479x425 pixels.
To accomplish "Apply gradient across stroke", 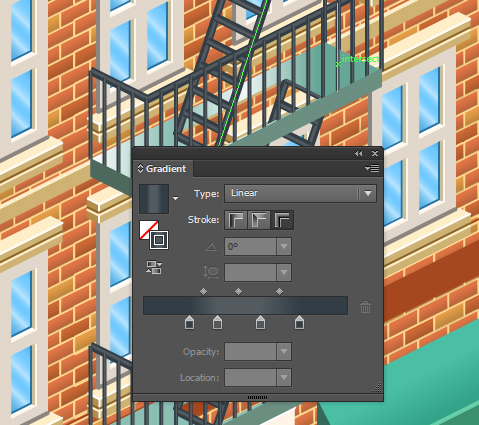I will [x=282, y=220].
